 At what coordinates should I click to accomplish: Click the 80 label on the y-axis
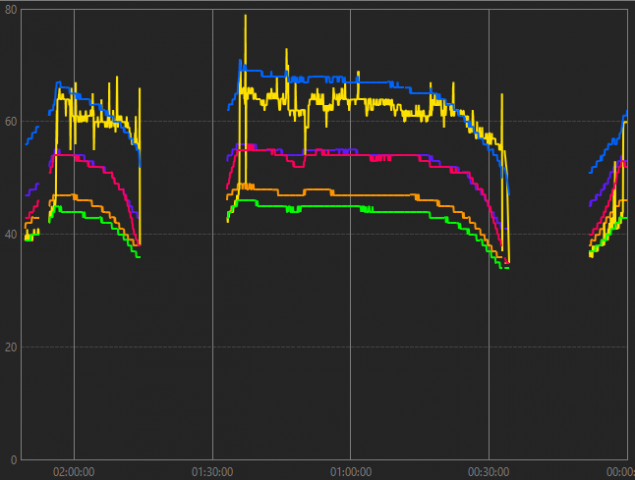coord(9,10)
